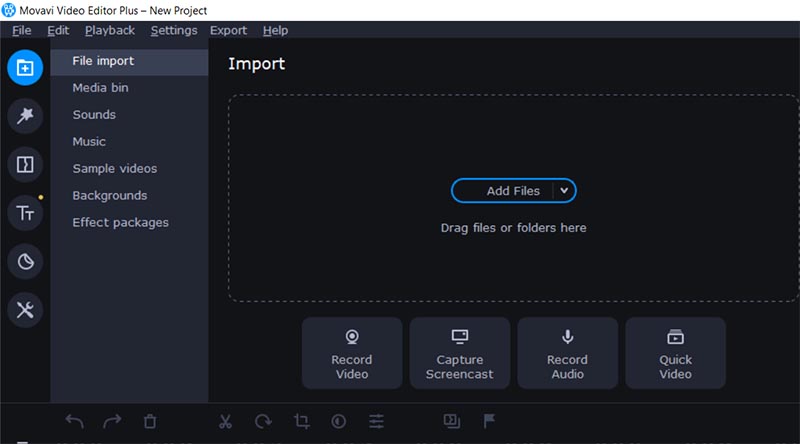Open the More Tools wrench icon
Viewport: 800px width, 444px height.
click(x=24, y=310)
